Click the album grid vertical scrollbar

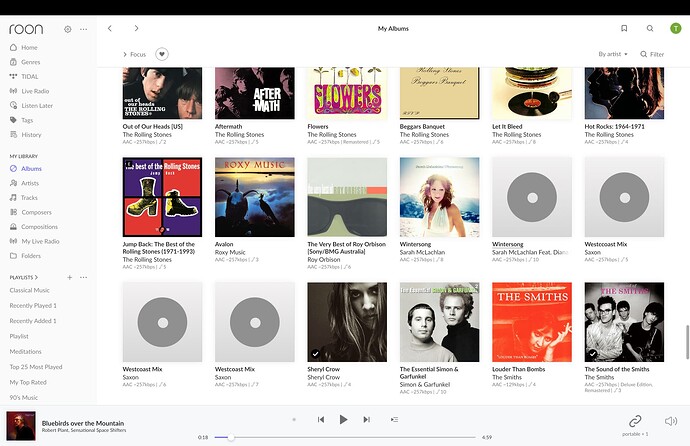[x=687, y=342]
